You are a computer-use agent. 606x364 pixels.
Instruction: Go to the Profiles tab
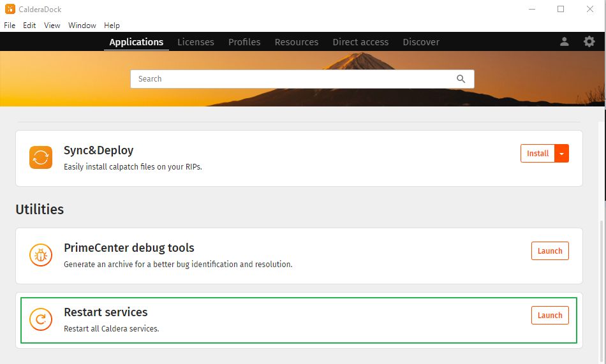[244, 42]
